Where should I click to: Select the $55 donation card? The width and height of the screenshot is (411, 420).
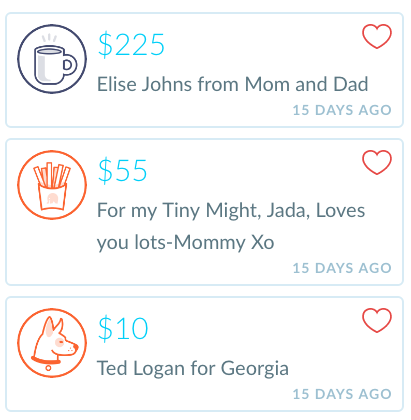coord(205,212)
